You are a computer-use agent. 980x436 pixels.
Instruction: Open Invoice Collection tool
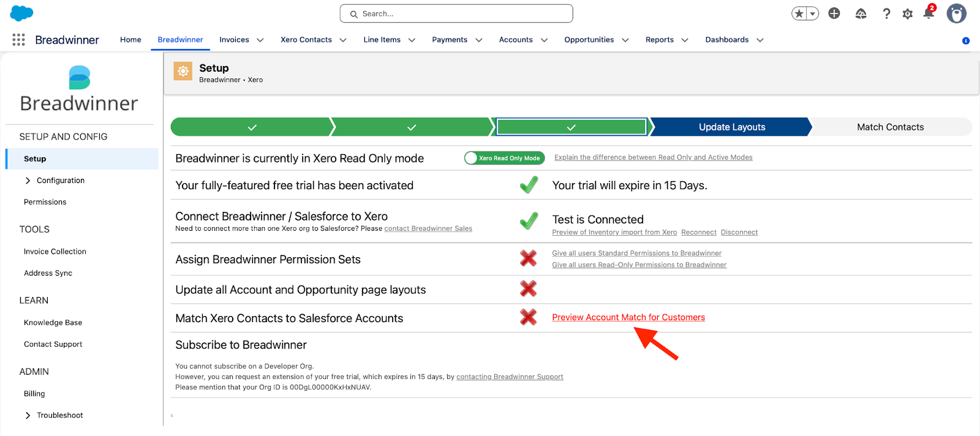55,252
